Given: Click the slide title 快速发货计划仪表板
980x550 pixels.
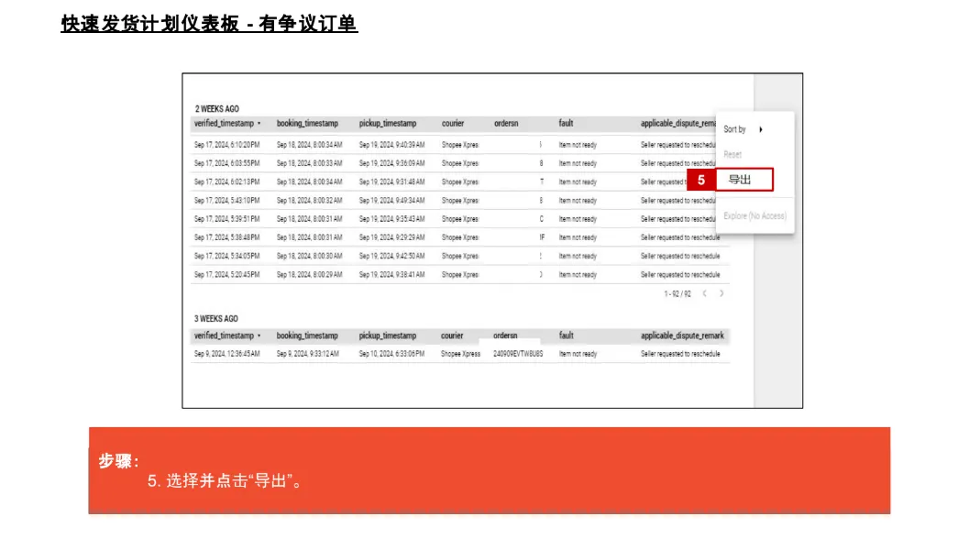Looking at the screenshot, I should point(209,24).
